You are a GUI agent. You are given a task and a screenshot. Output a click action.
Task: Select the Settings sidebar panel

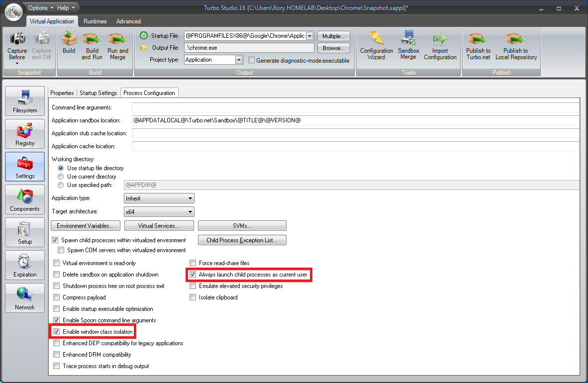pos(25,167)
